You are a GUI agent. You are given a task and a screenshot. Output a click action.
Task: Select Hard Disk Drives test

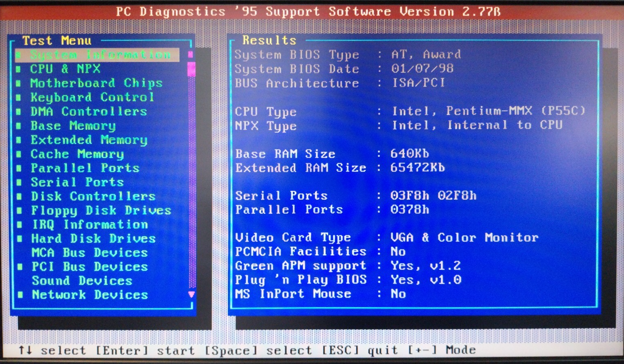pyautogui.click(x=93, y=239)
